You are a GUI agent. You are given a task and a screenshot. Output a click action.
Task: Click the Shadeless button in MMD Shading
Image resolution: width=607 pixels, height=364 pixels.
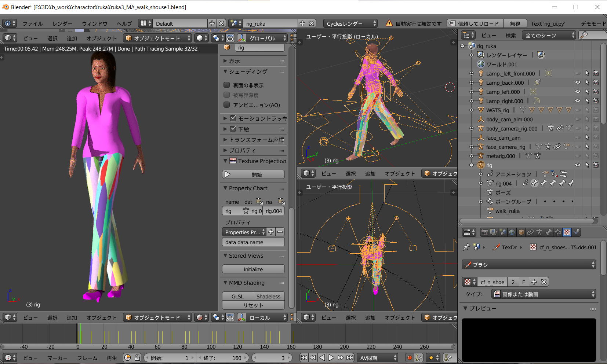coord(268,297)
